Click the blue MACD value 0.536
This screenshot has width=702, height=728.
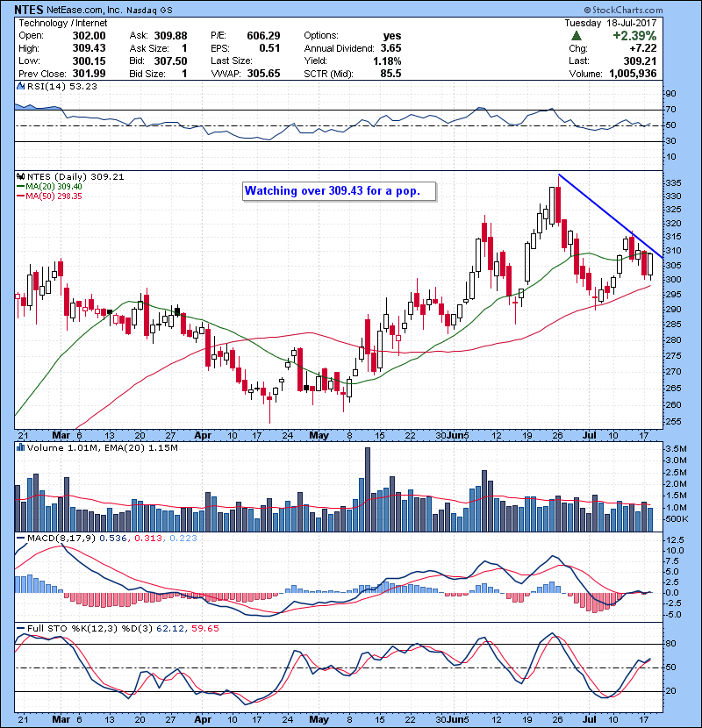coord(113,539)
